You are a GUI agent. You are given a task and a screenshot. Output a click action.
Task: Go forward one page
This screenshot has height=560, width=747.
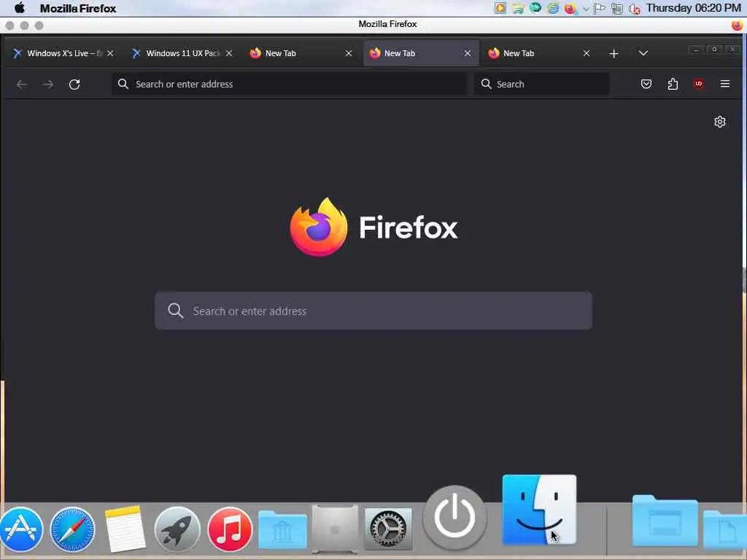[47, 85]
